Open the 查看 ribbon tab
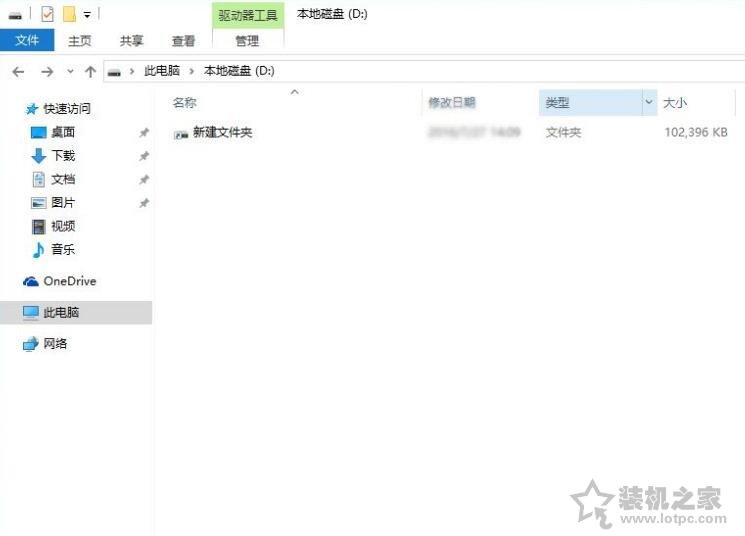Screen dimensions: 745x536 183,41
